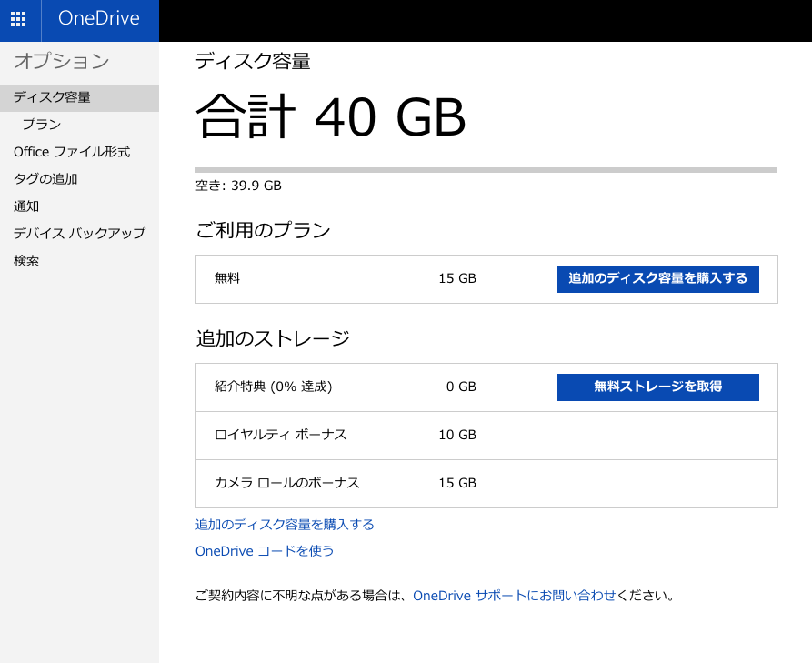812x663 pixels.
Task: Open 通知 settings in sidebar
Action: click(x=26, y=206)
